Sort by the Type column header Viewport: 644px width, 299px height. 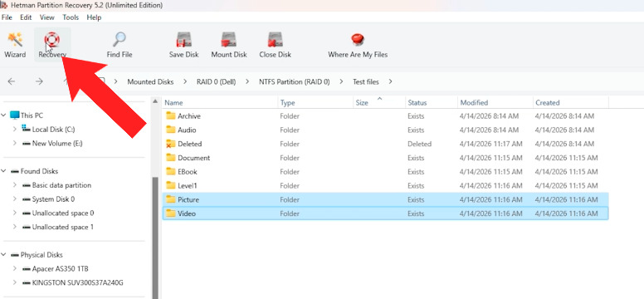[315, 103]
